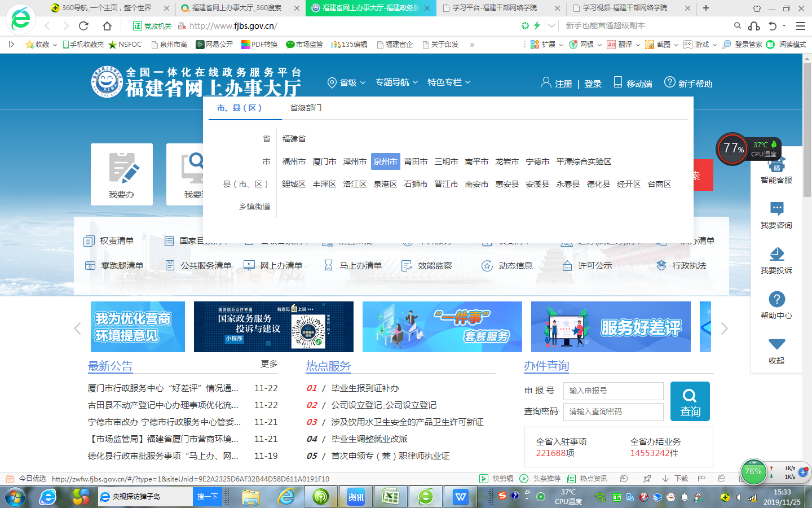Click the blue 查询 search button
This screenshot has width=812, height=508.
pyautogui.click(x=690, y=401)
